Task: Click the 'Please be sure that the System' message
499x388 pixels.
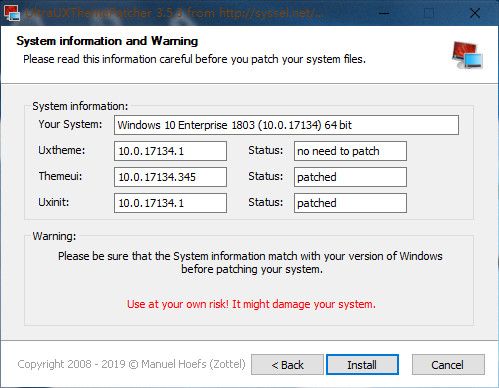Action: [x=250, y=263]
